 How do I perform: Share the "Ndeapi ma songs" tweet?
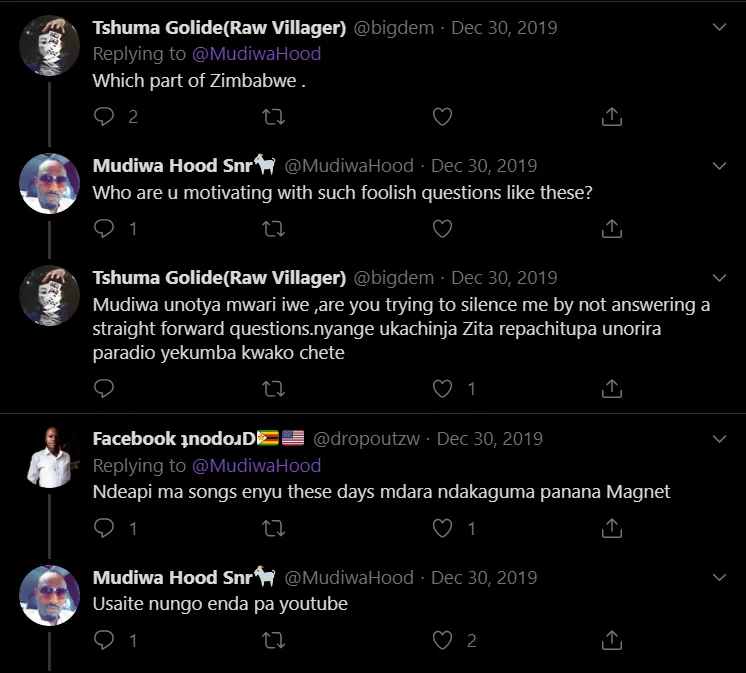click(x=612, y=528)
